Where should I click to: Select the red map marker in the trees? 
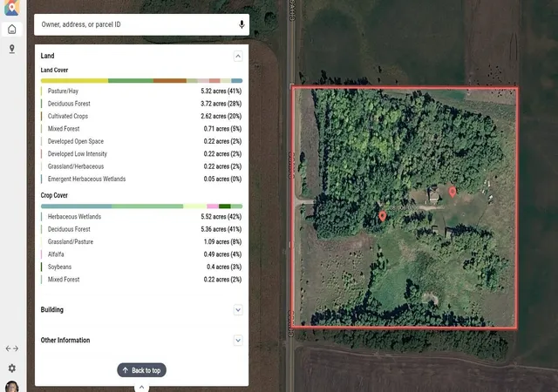382,216
